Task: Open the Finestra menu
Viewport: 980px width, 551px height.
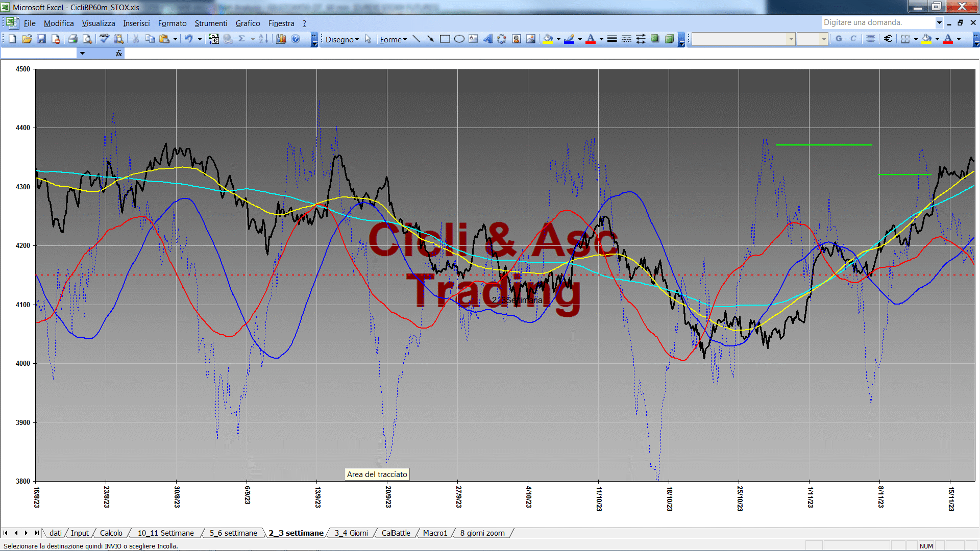Action: pyautogui.click(x=281, y=23)
